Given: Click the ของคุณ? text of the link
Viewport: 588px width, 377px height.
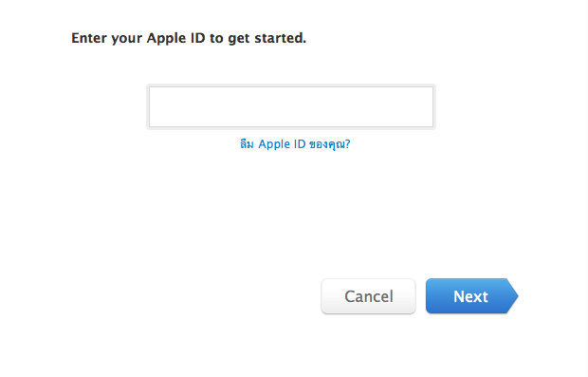Looking at the screenshot, I should point(330,144).
